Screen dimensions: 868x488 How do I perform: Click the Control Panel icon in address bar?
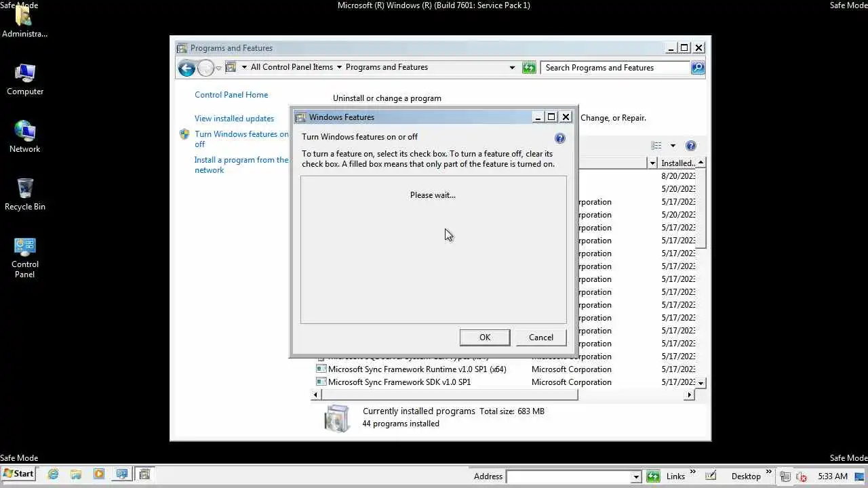231,67
